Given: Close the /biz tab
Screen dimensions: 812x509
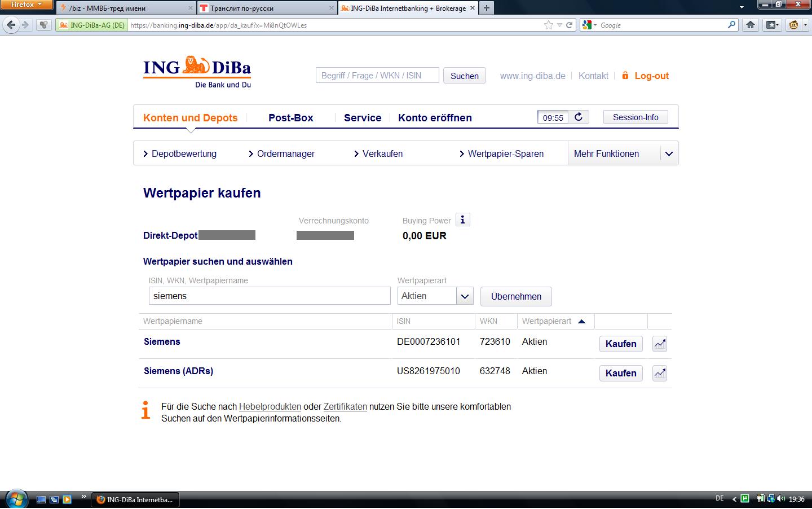Looking at the screenshot, I should (189, 8).
